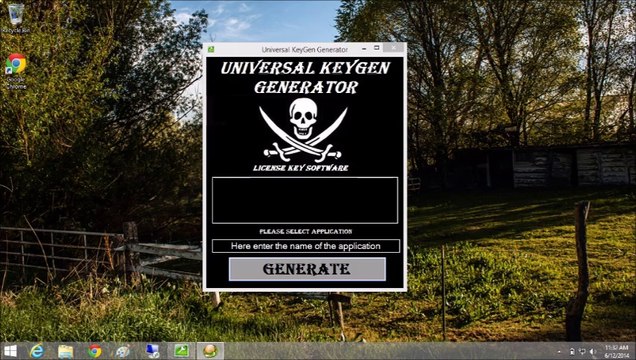The width and height of the screenshot is (636, 360).
Task: Open the Windows Start button
Action: tap(10, 351)
